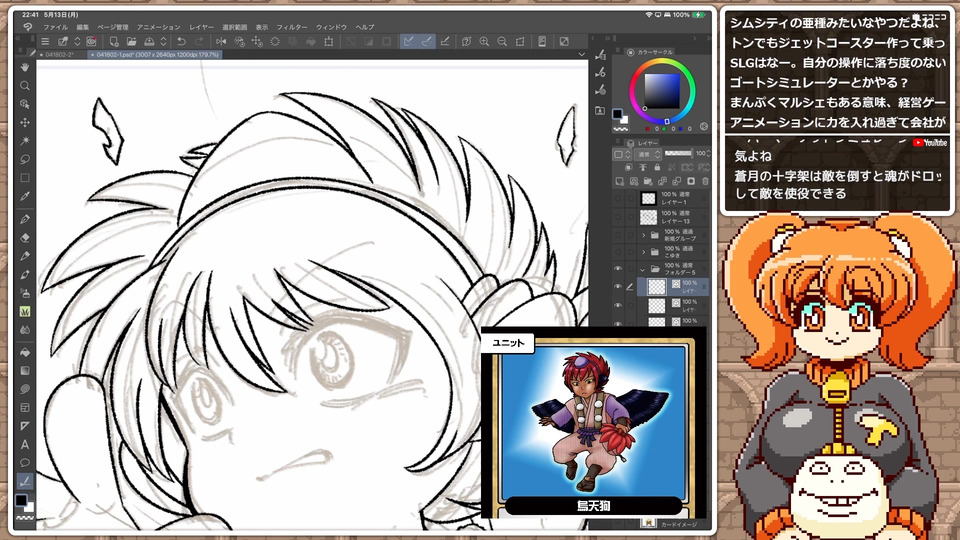The height and width of the screenshot is (540, 960).
Task: Click the Create layer mask icon
Action: click(x=691, y=181)
